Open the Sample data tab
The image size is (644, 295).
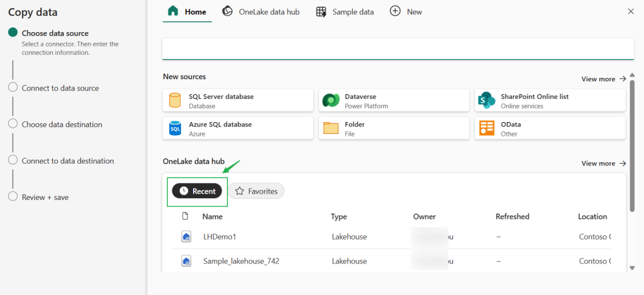point(345,11)
